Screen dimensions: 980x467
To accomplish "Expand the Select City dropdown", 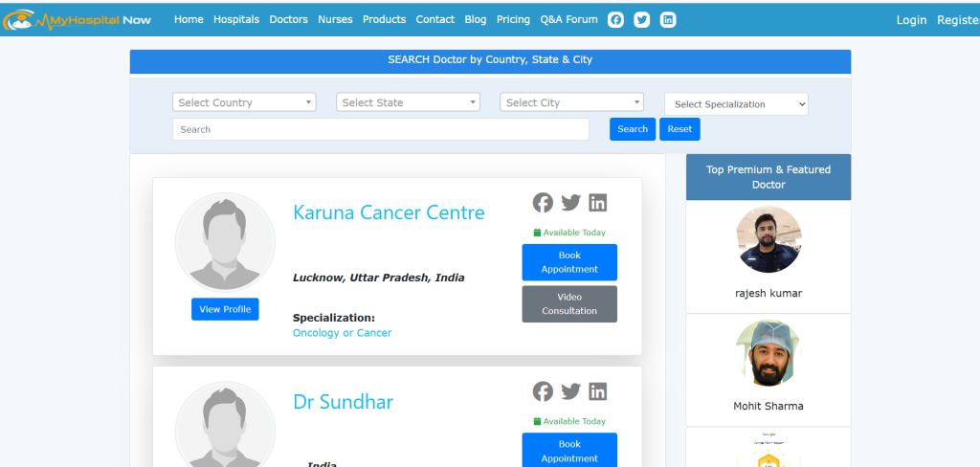I will [x=572, y=102].
